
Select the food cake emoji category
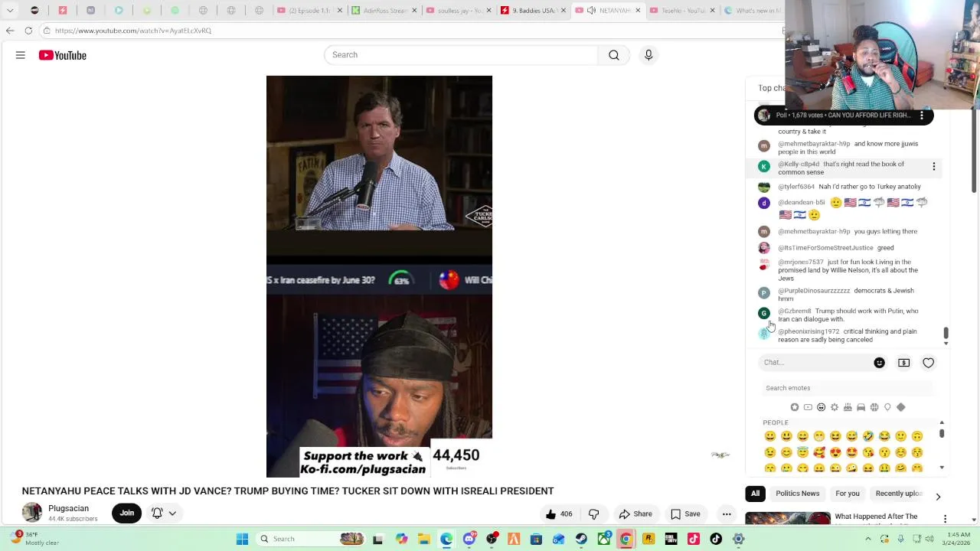click(x=848, y=407)
